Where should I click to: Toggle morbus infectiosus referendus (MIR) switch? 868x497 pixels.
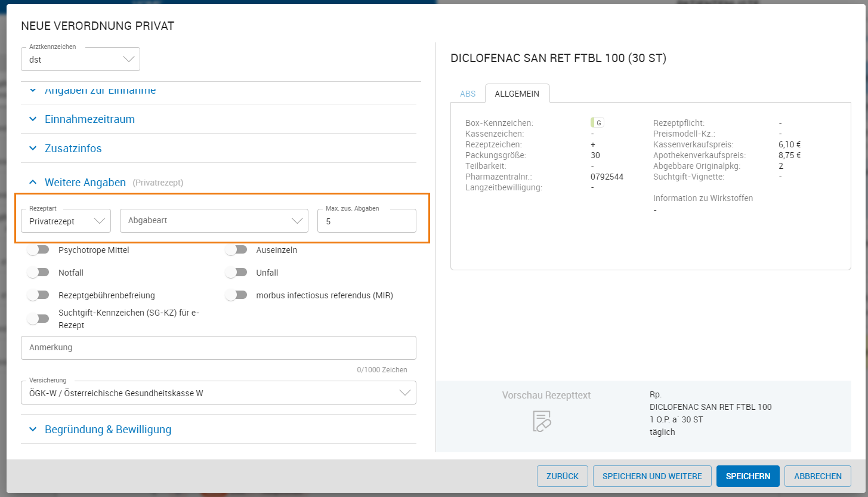[x=236, y=295]
